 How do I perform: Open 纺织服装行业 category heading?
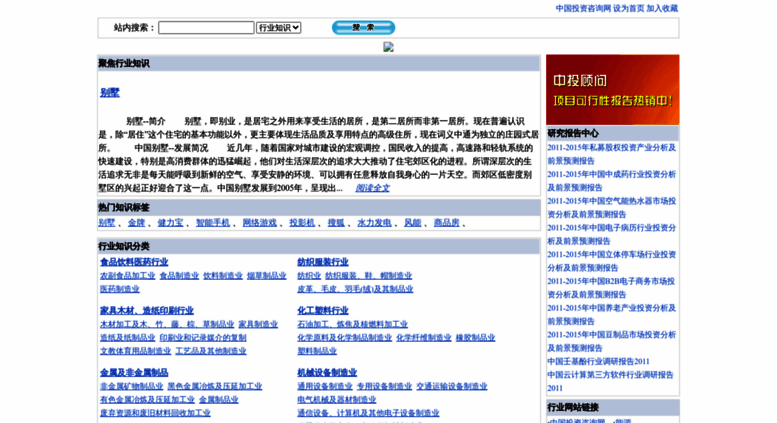pos(323,262)
